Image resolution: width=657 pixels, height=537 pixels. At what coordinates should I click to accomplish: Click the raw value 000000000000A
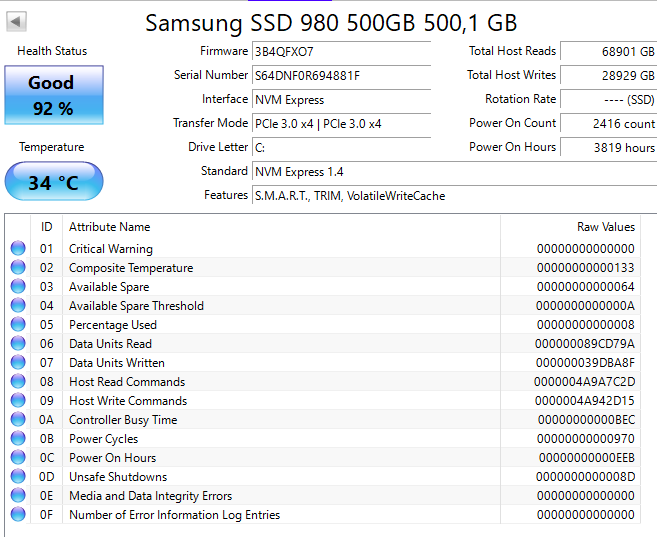point(585,306)
